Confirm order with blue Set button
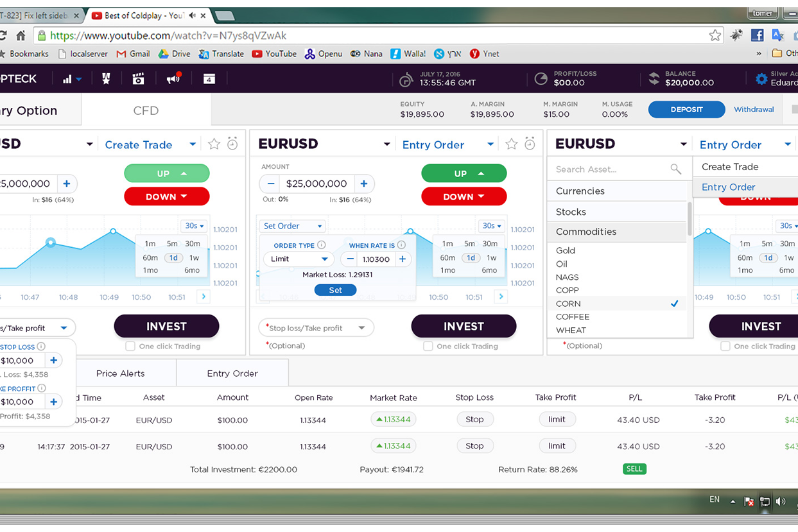 [335, 290]
